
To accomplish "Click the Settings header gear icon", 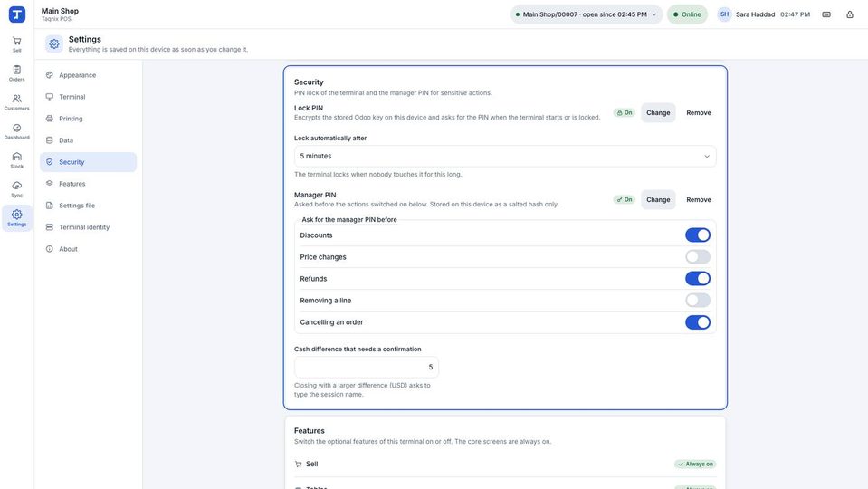I will point(54,43).
